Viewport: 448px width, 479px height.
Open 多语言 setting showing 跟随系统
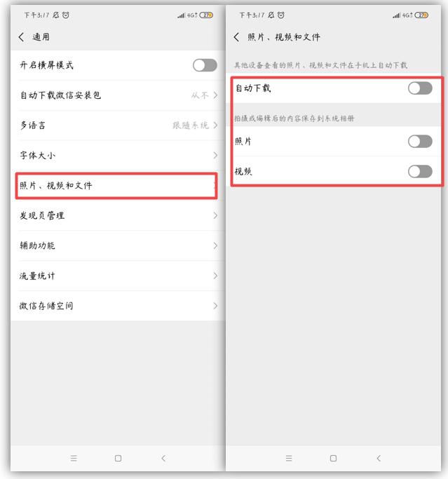(x=118, y=126)
